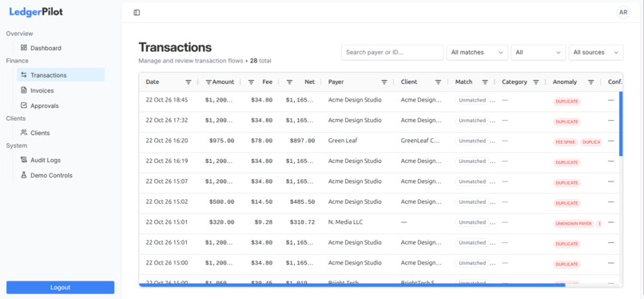Click the Clients people icon
Image resolution: width=644 pixels, height=299 pixels.
[x=24, y=132]
